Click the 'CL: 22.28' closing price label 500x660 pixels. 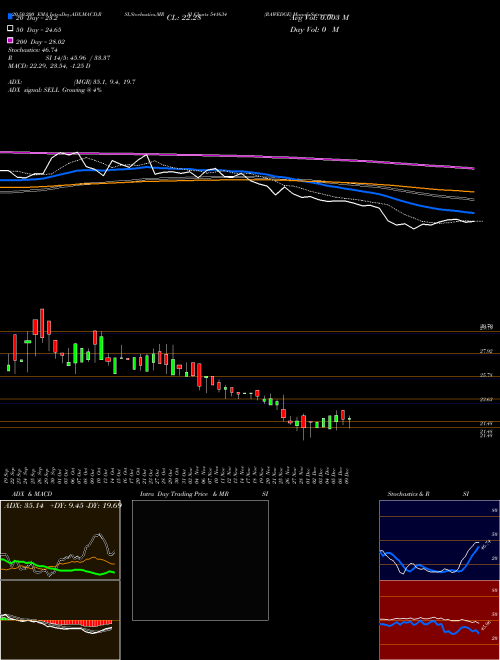click(x=184, y=18)
